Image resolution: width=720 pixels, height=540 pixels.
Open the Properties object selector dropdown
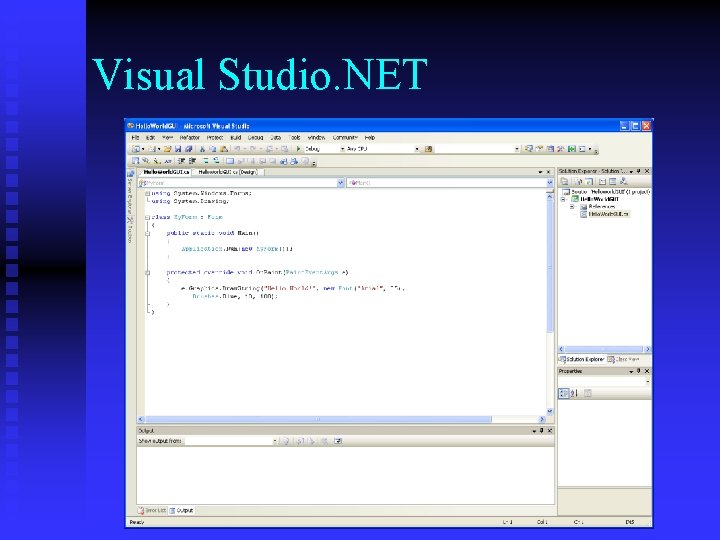point(647,382)
